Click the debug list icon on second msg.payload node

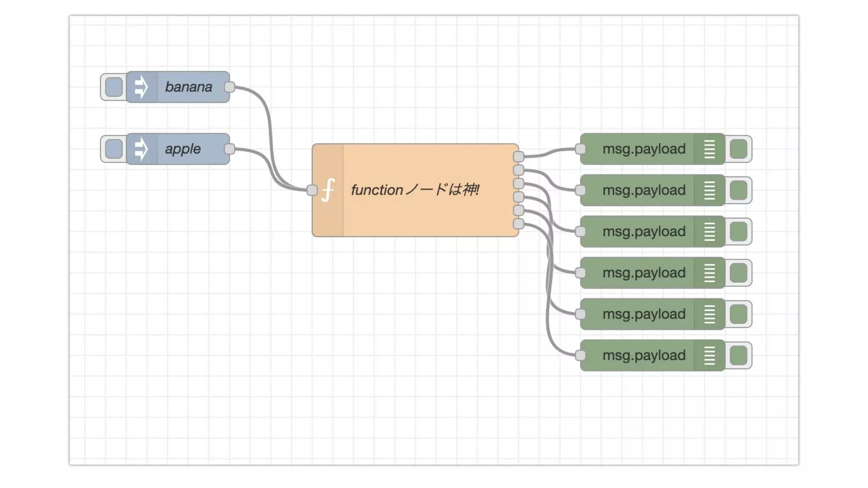709,190
